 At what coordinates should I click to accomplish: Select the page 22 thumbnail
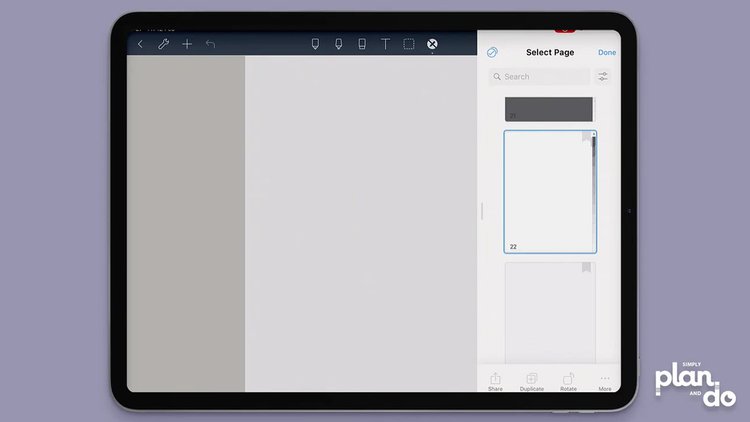(550, 191)
